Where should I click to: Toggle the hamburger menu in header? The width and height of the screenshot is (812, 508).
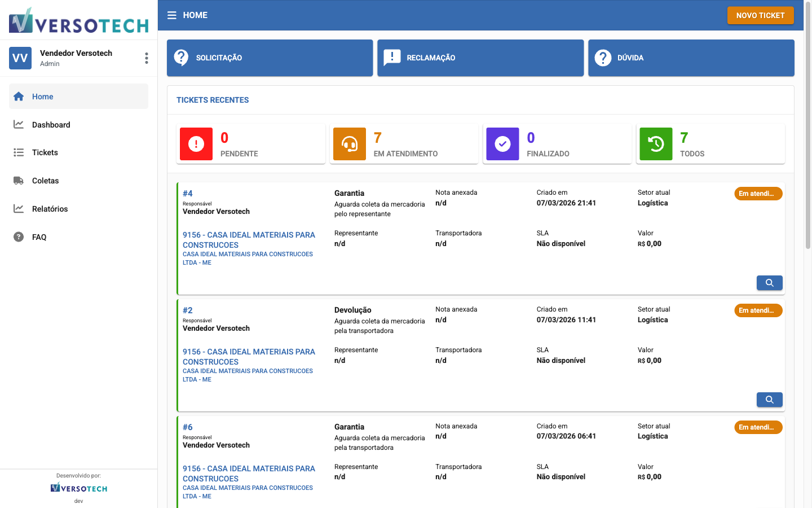point(172,15)
